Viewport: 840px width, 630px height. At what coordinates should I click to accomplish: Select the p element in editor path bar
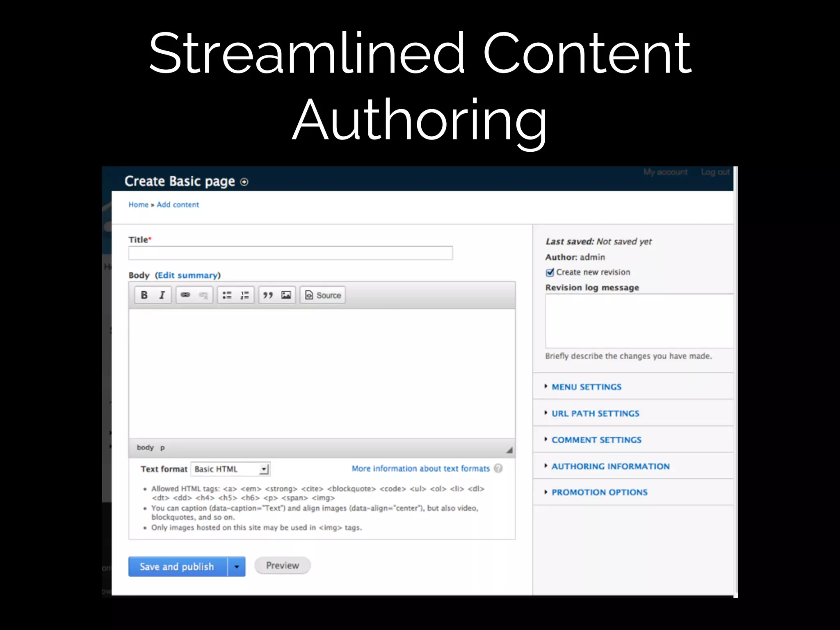pos(162,448)
